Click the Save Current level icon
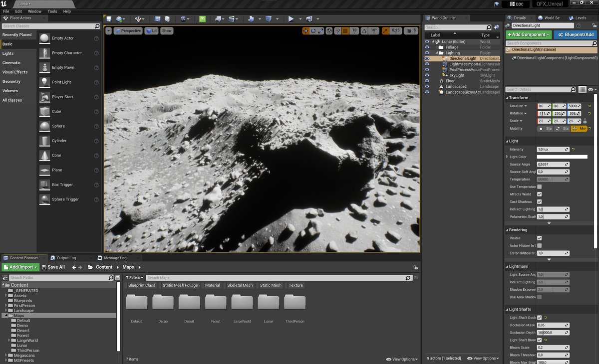The width and height of the screenshot is (599, 364). pyautogui.click(x=108, y=19)
